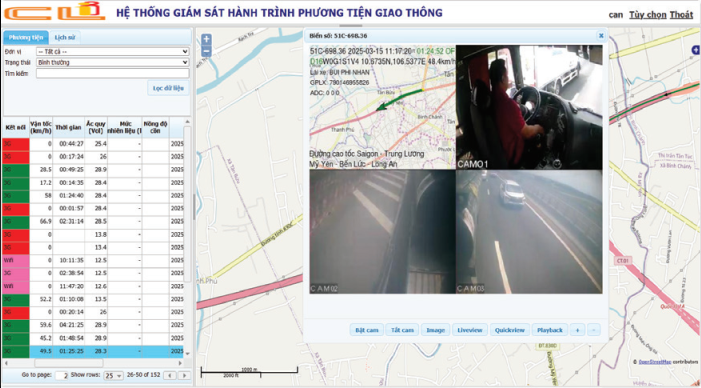Click the battery value 13.4 cell
This screenshot has width=701, height=388.
coord(96,247)
